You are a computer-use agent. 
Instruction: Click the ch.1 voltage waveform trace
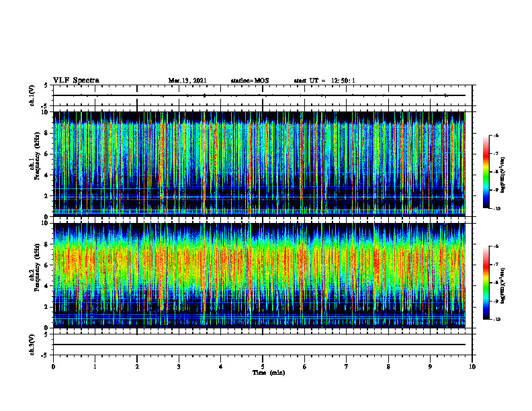[x=259, y=95]
